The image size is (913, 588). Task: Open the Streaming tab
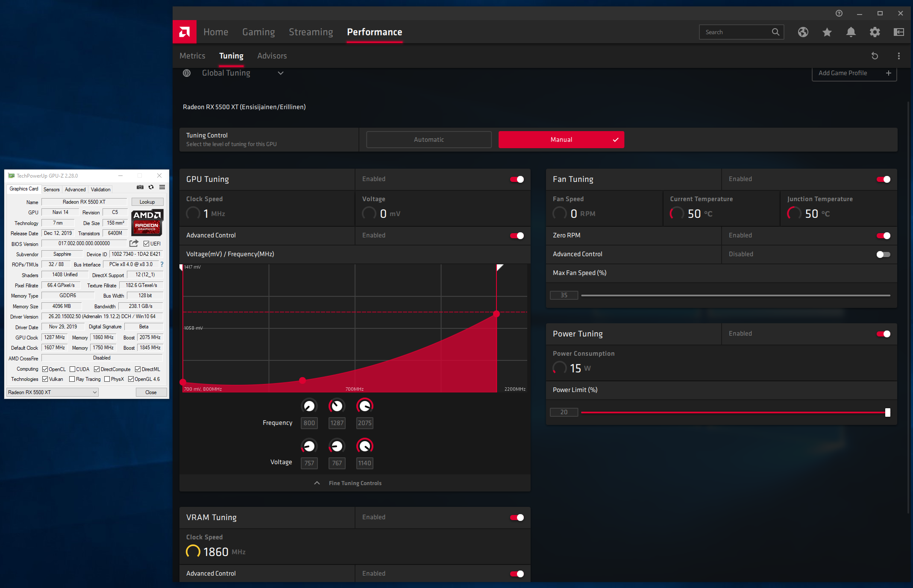pyautogui.click(x=311, y=32)
